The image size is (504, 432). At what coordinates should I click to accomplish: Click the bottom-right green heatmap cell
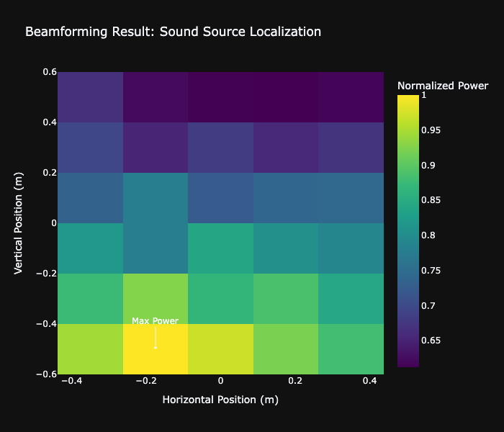[x=351, y=349]
